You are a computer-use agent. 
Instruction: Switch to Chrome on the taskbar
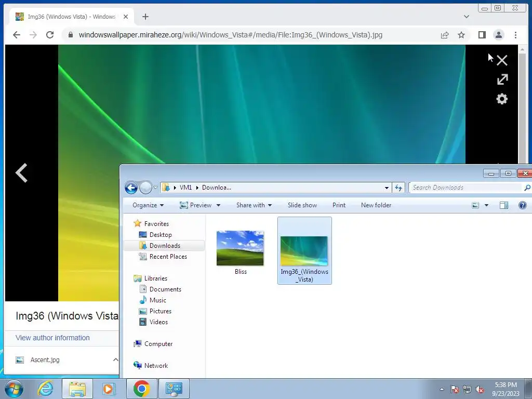coord(141,389)
